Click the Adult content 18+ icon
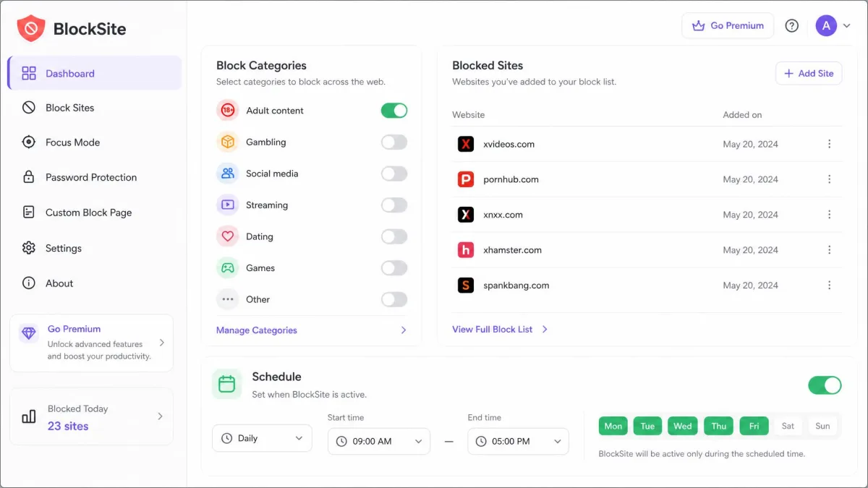 click(228, 111)
